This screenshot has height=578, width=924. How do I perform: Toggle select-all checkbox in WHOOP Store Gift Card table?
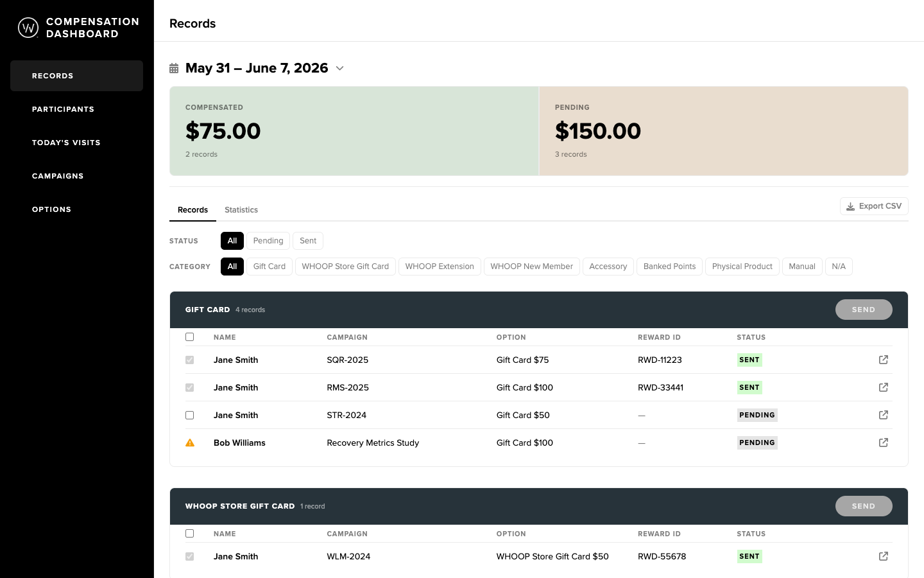point(189,533)
